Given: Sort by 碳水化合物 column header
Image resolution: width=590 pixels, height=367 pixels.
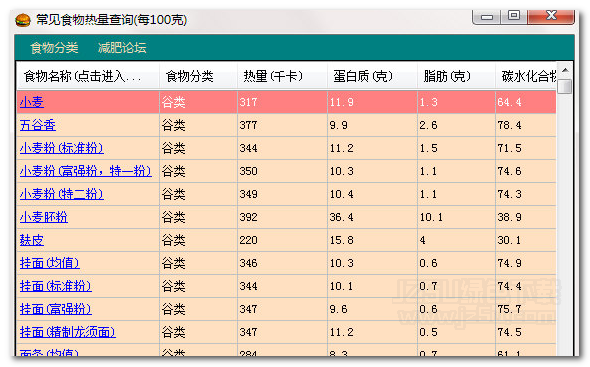Looking at the screenshot, I should 526,76.
